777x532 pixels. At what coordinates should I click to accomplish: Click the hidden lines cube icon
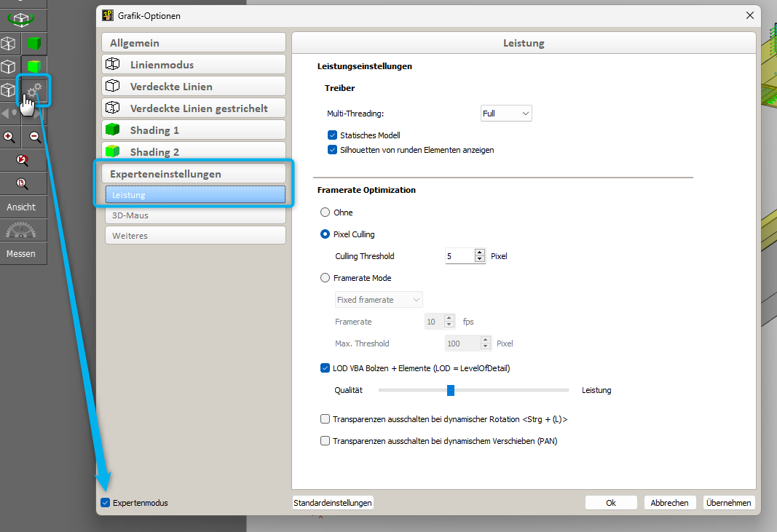click(8, 68)
